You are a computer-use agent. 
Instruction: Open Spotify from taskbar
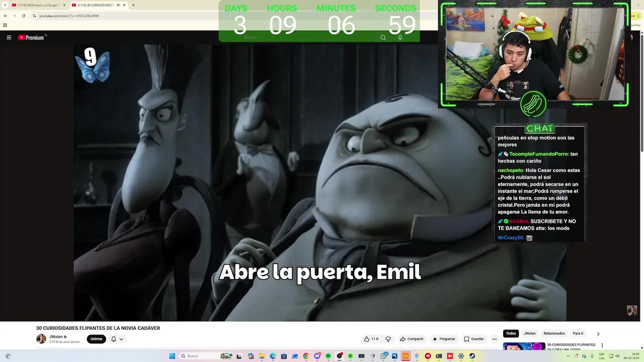pyautogui.click(x=328, y=356)
